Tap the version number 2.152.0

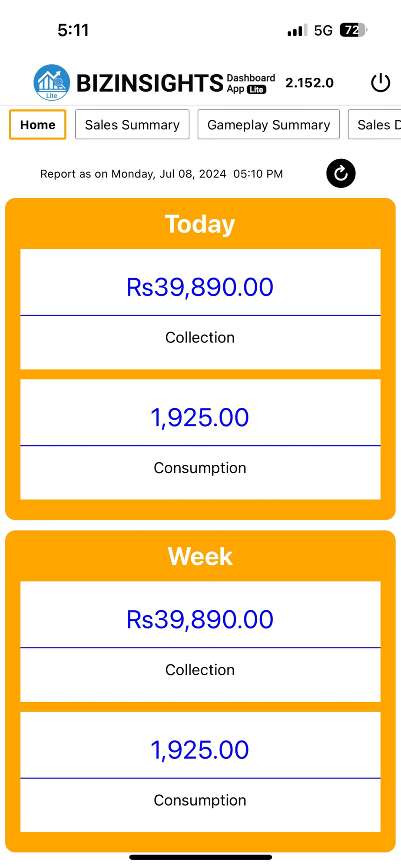pos(309,82)
